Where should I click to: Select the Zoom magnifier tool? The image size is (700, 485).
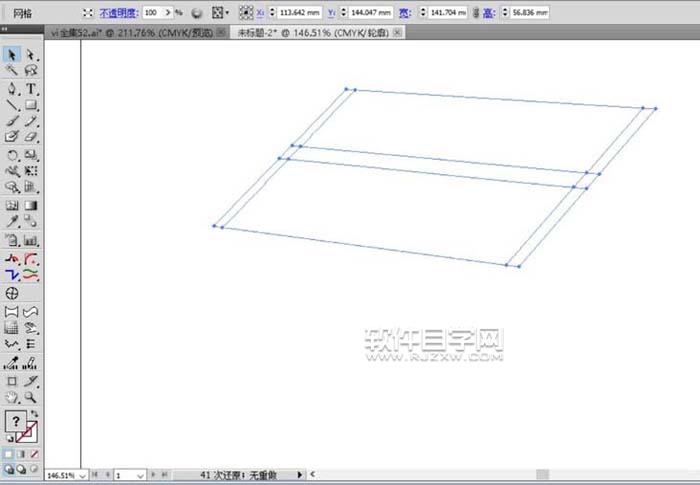point(31,397)
